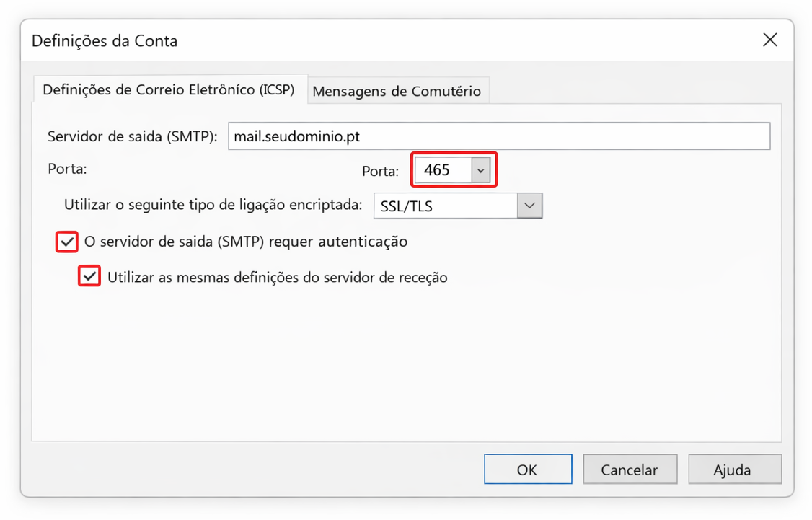The image size is (812, 520).
Task: Open the Mensagens de Comutério tab
Action: pyautogui.click(x=397, y=92)
